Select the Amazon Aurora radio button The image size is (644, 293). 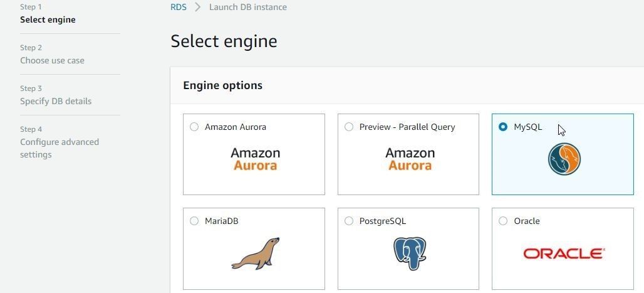[194, 127]
